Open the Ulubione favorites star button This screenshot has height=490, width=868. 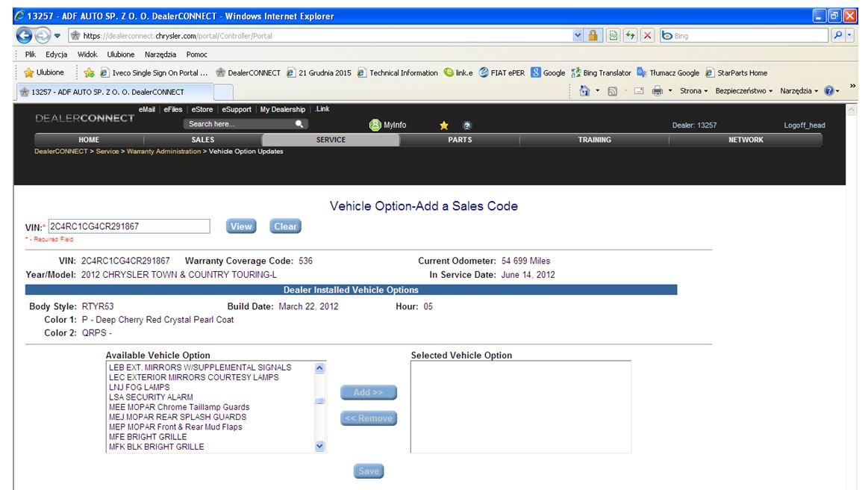click(x=44, y=72)
